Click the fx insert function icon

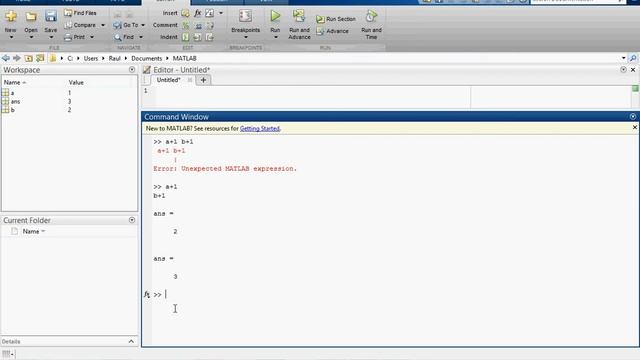[198, 13]
